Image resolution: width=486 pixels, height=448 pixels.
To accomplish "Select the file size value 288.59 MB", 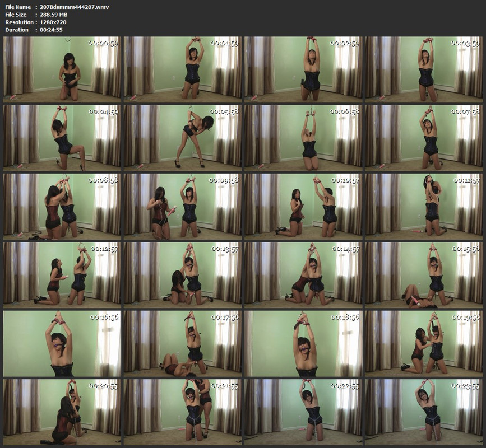I will [x=54, y=15].
